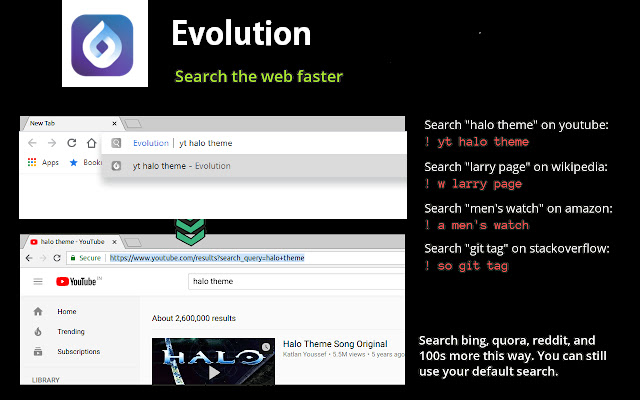Go back in YouTube window

pyautogui.click(x=29, y=258)
